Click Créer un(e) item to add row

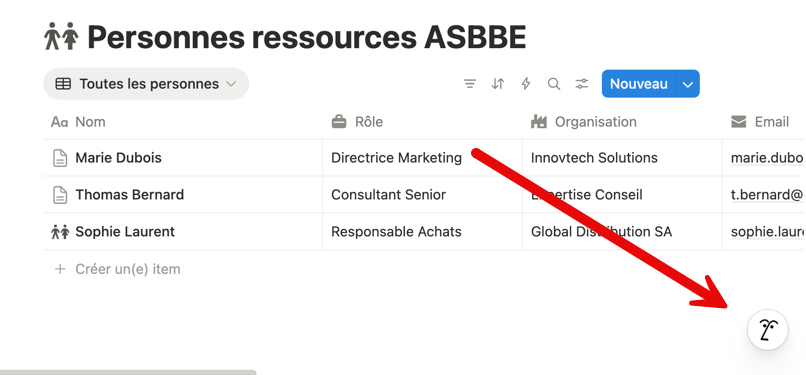tap(128, 269)
